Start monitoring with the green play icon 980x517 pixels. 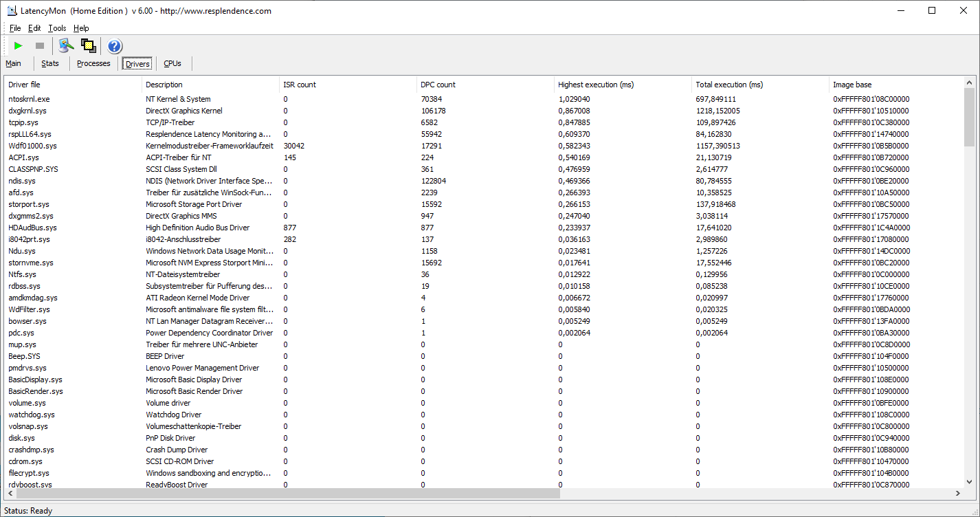click(x=19, y=46)
